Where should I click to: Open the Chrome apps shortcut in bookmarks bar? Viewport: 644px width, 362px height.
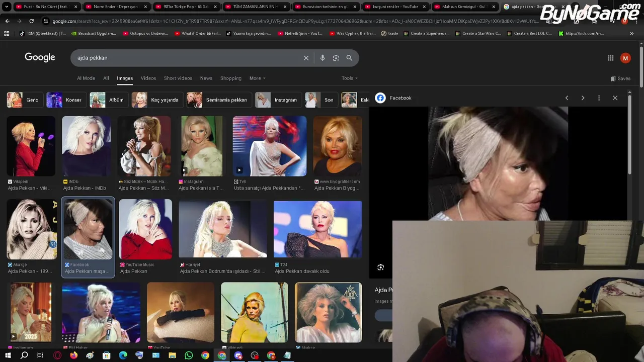[7, 34]
